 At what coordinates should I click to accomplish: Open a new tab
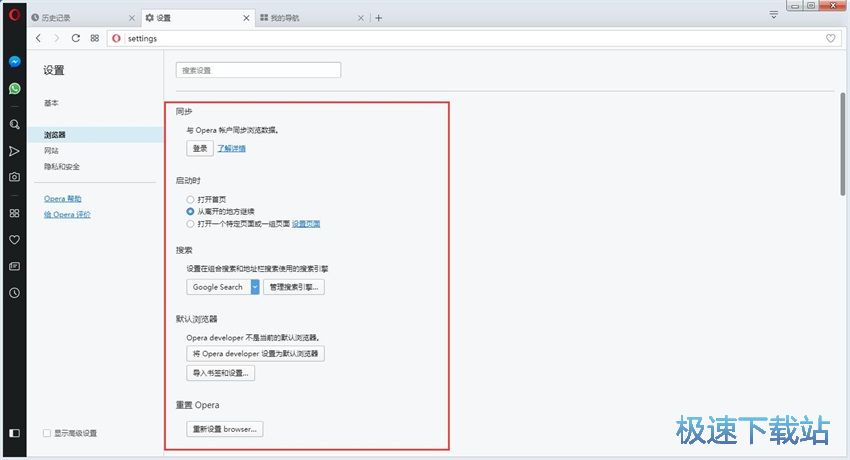(378, 18)
